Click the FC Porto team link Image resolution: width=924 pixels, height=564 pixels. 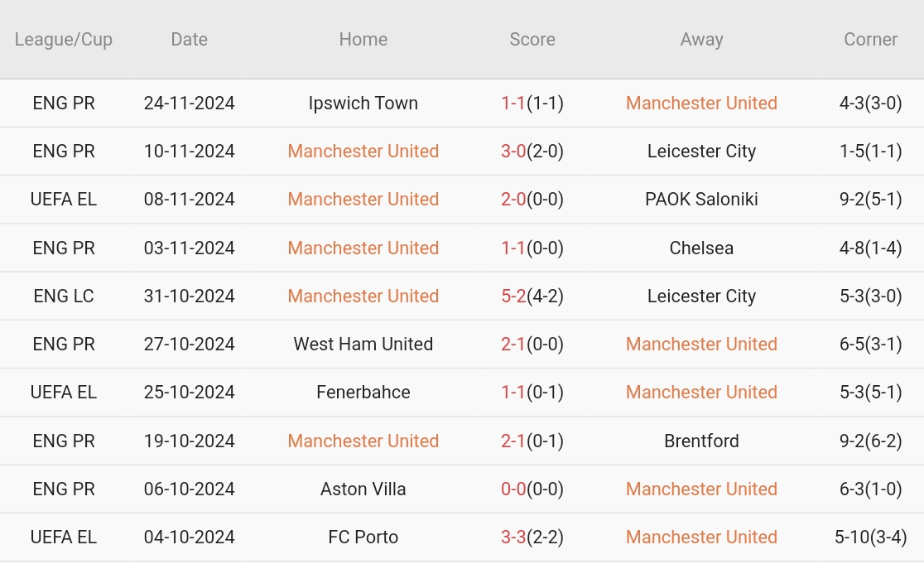tap(363, 537)
